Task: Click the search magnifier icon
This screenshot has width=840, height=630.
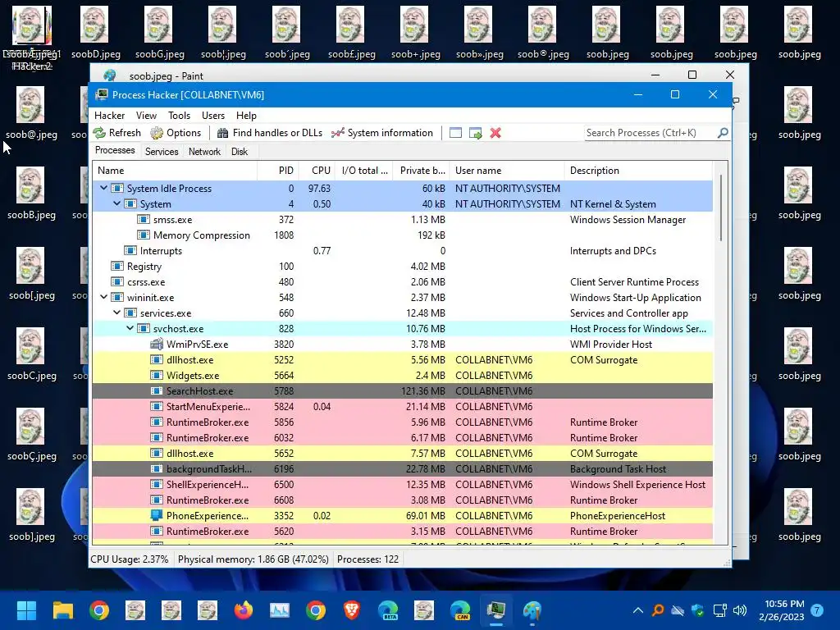Action: [x=723, y=132]
